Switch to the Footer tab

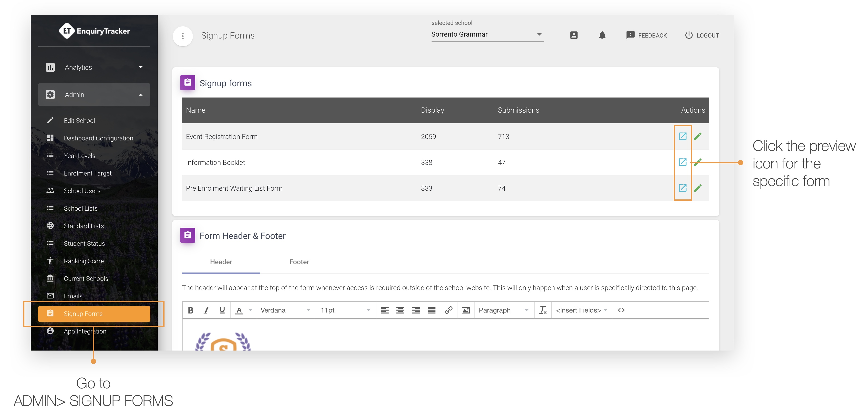click(x=299, y=262)
